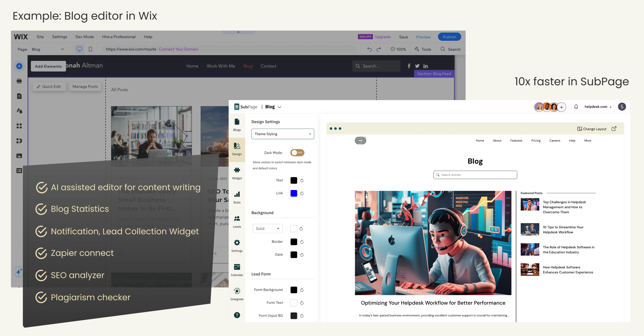Open Leads in the SubPage sidebar

237,222
